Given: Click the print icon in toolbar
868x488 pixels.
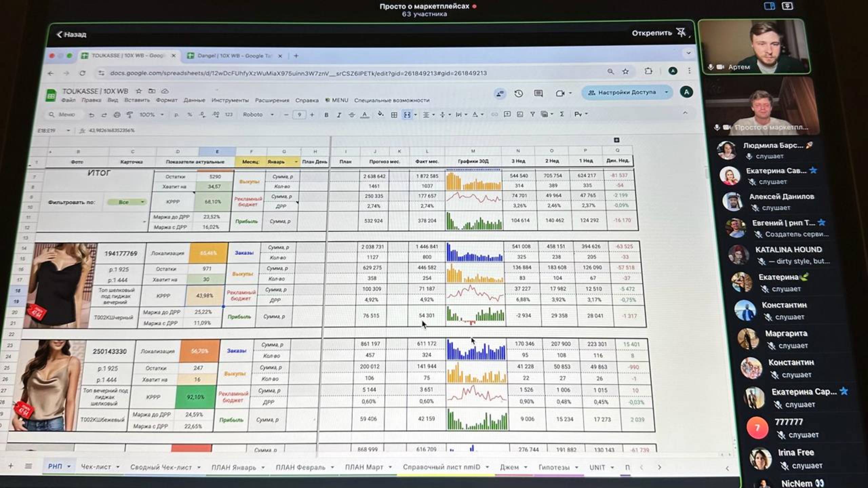Looking at the screenshot, I should (117, 115).
